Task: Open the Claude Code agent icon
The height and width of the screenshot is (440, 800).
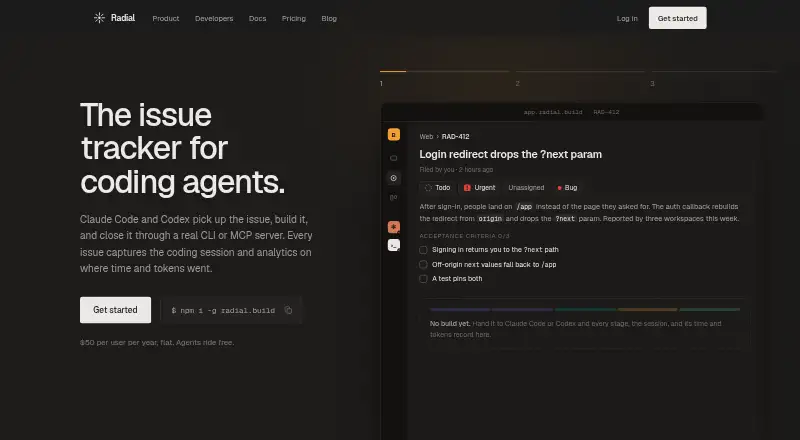Action: click(x=393, y=227)
